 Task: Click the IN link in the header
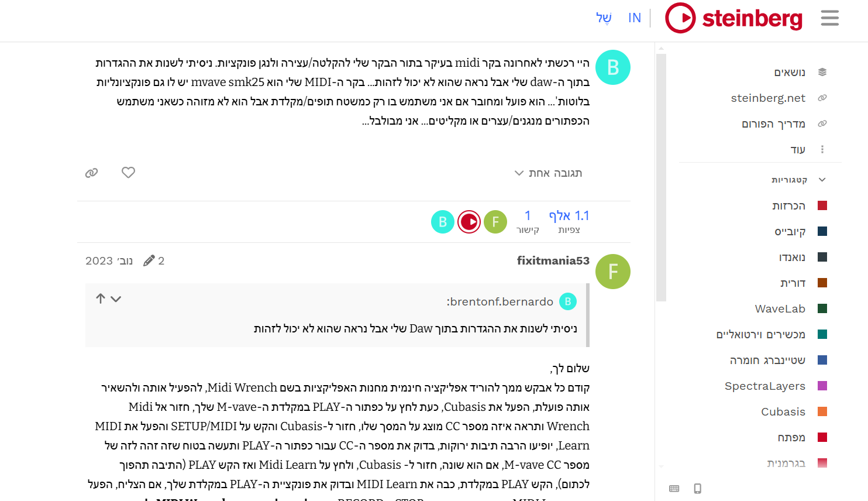click(635, 18)
